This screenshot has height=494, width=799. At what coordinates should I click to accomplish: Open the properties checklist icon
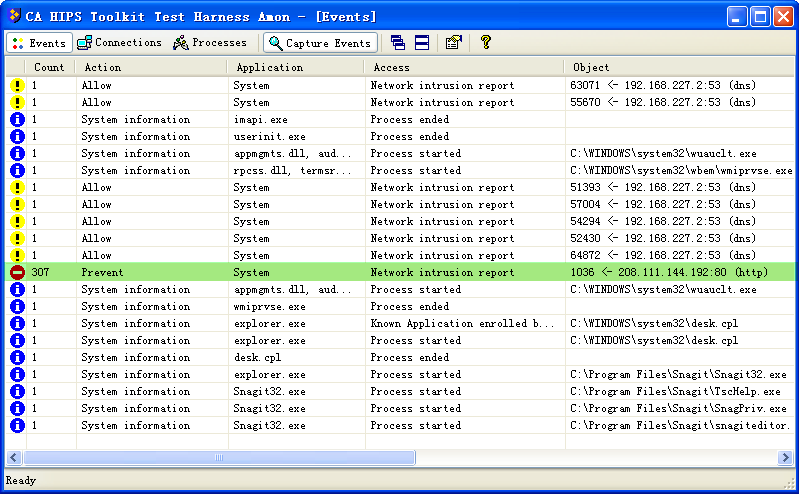point(454,43)
